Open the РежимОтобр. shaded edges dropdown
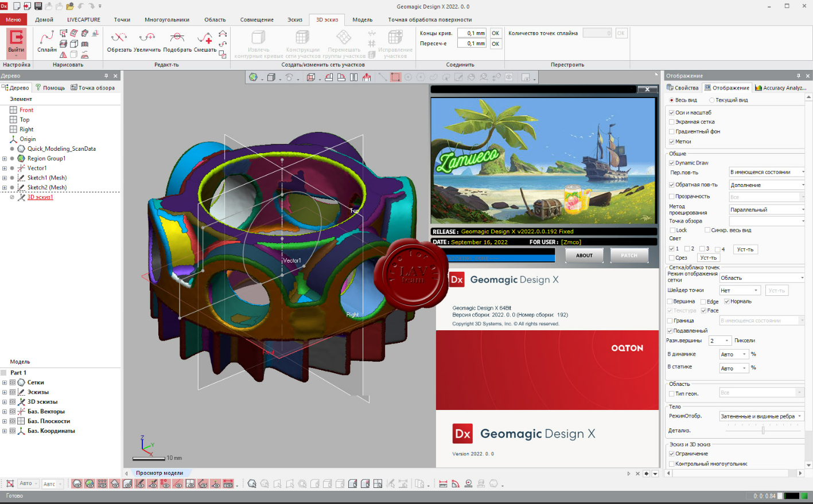The height and width of the screenshot is (504, 813). [762, 416]
